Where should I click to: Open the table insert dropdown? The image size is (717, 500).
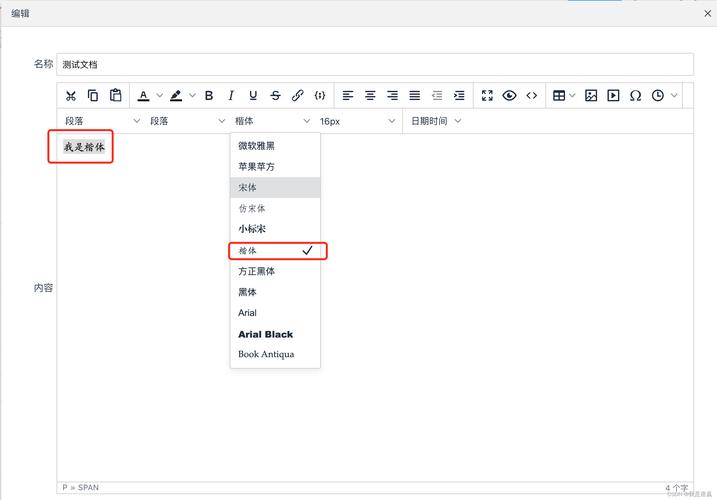(563, 96)
